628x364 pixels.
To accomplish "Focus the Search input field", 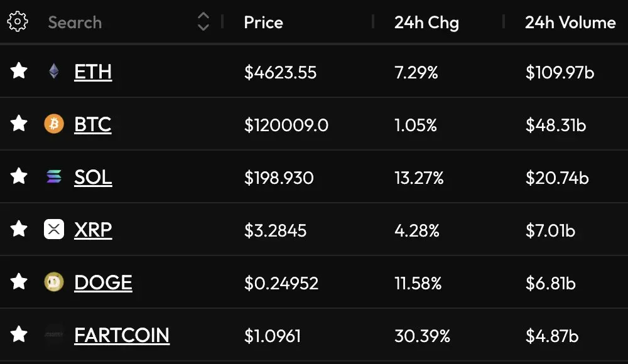I will point(120,23).
